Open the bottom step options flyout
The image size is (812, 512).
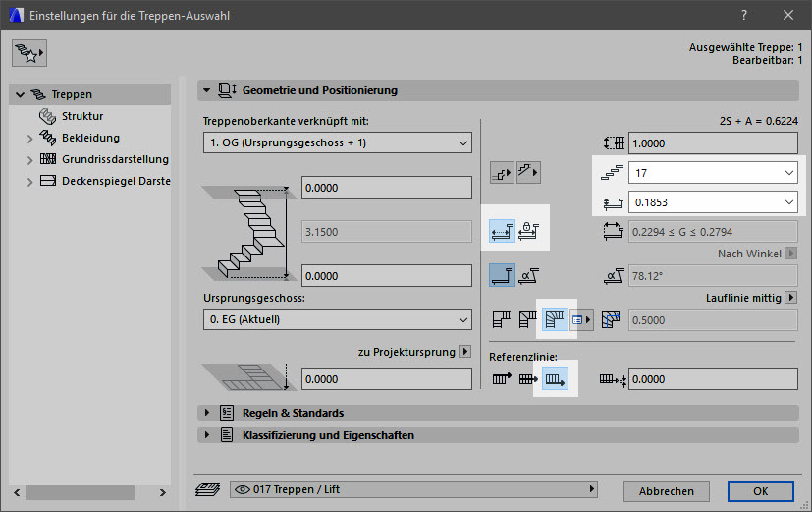(502, 173)
